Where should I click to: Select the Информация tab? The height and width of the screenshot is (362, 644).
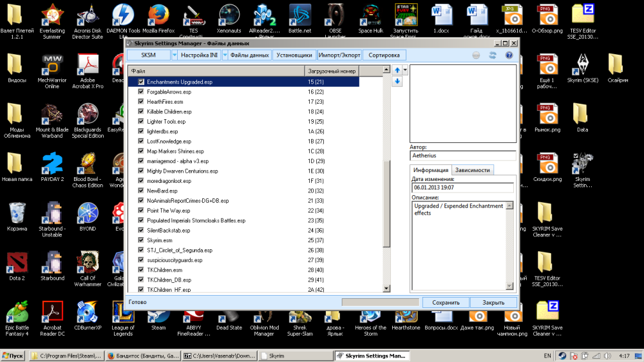click(x=430, y=169)
